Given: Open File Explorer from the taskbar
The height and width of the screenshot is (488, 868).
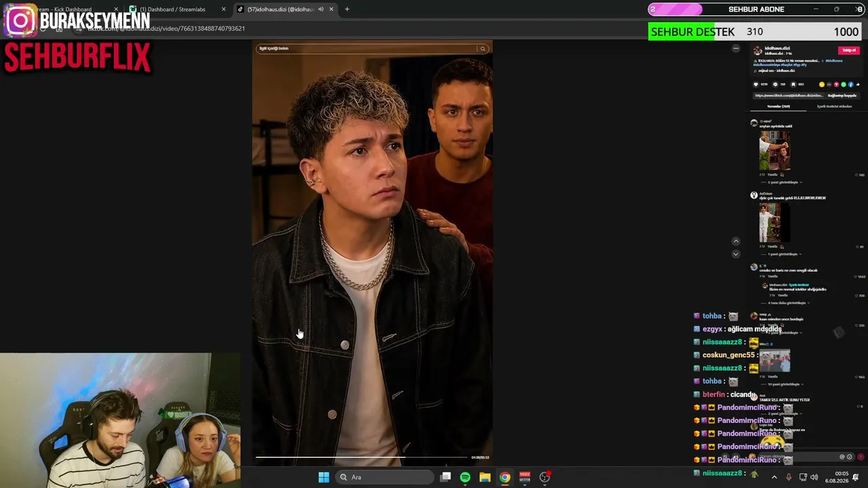Looking at the screenshot, I should click(x=485, y=477).
